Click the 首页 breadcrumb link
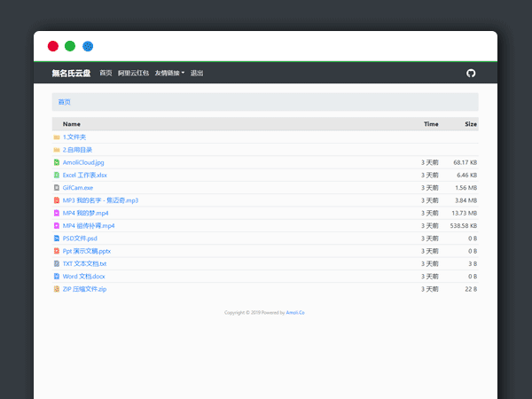The image size is (532, 399). point(65,102)
